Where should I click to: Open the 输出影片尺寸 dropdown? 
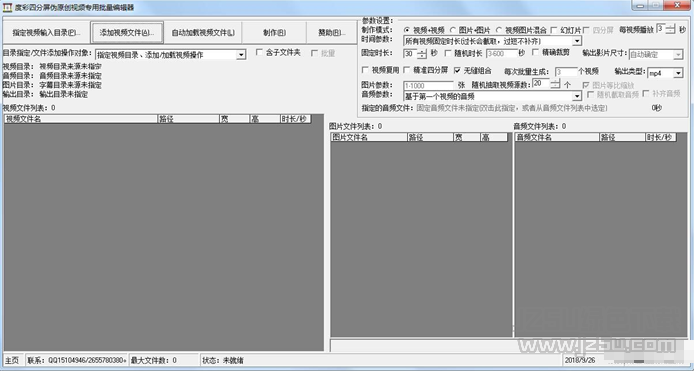pyautogui.click(x=655, y=54)
